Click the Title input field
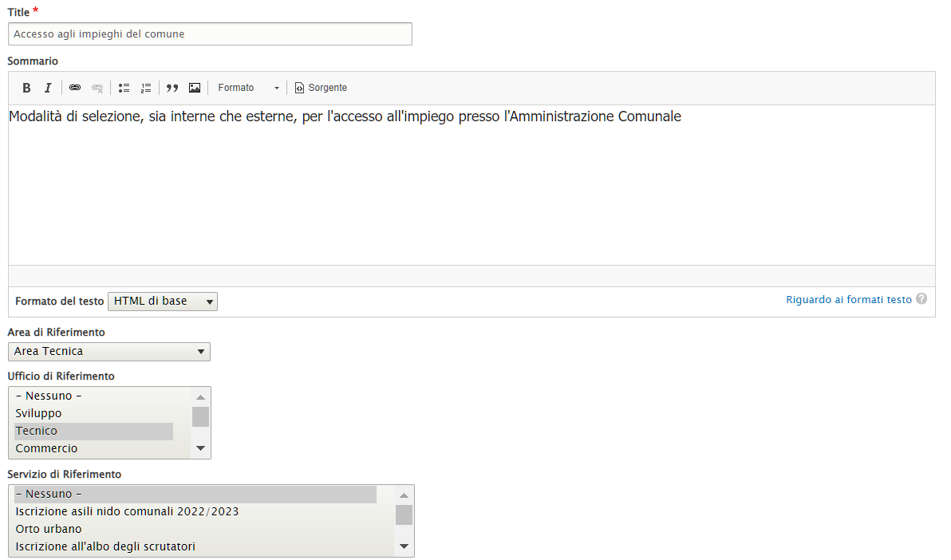 tap(210, 34)
